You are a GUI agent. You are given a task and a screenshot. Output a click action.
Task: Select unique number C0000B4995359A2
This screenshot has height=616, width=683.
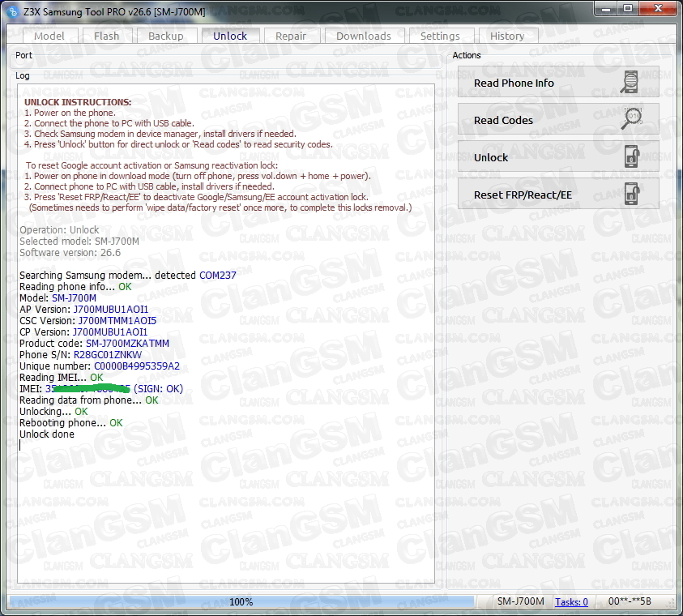137,366
